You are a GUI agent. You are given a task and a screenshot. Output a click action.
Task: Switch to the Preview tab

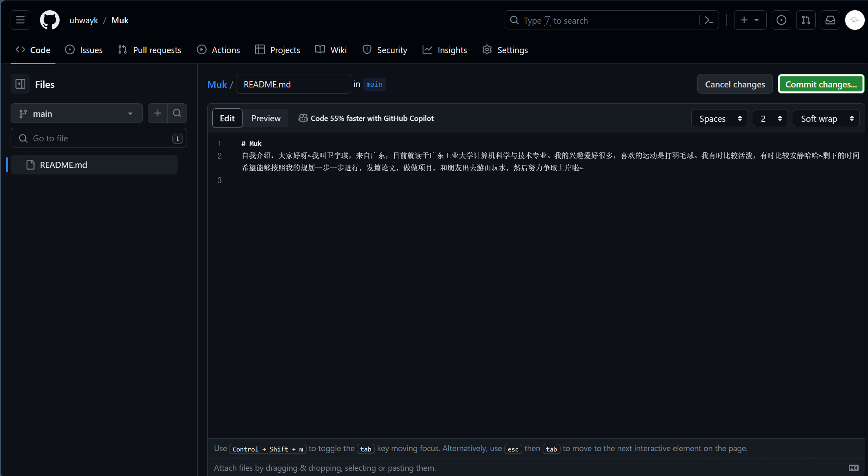click(x=266, y=118)
